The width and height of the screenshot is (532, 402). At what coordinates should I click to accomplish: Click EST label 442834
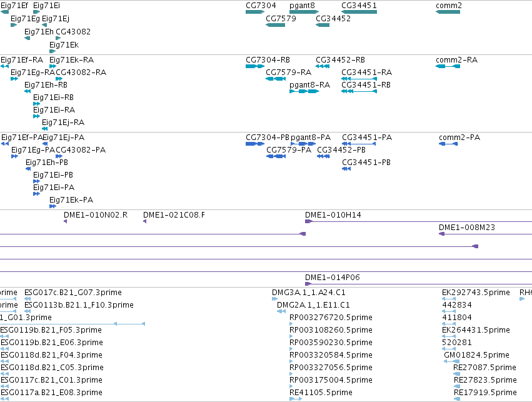[457, 305]
